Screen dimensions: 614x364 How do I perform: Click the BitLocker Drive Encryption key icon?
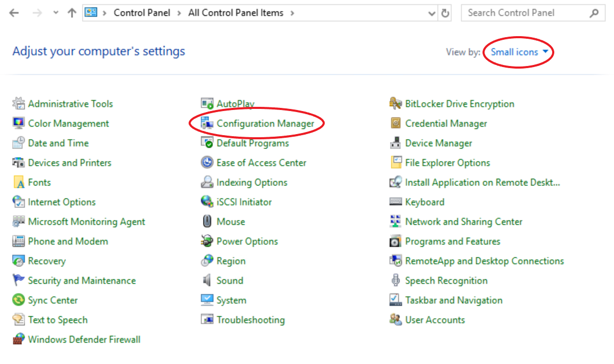[396, 104]
